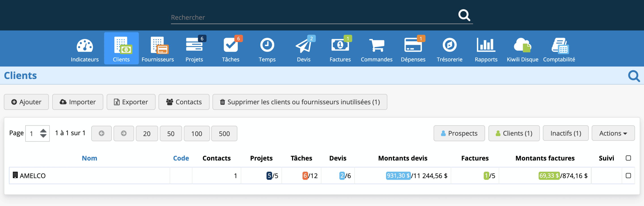Increment page number with up arrow

[x=43, y=130]
